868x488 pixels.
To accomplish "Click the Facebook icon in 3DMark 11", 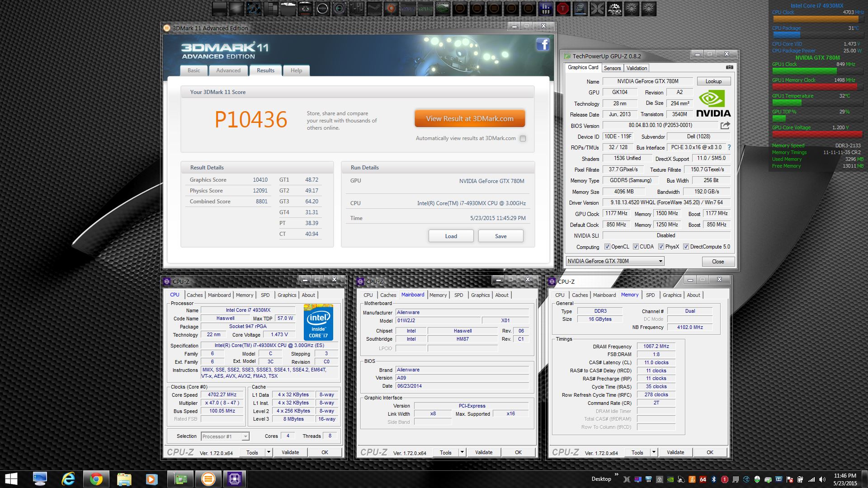I will pos(543,44).
